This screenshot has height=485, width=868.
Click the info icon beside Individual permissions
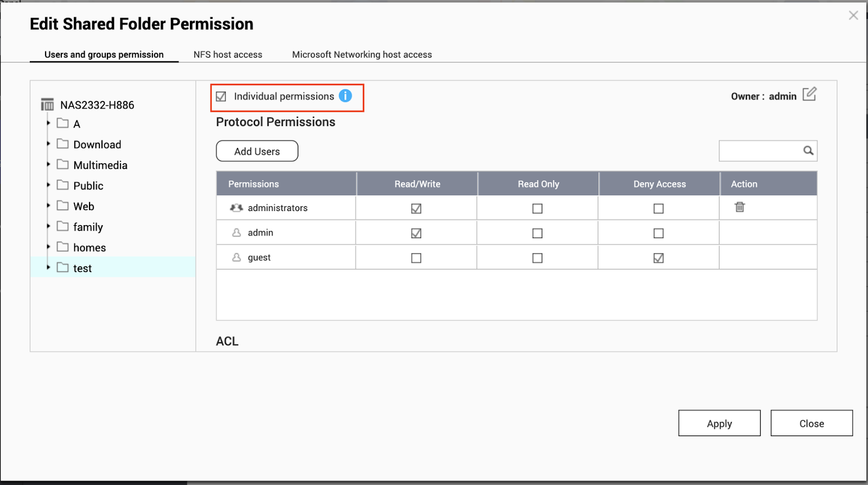[345, 96]
